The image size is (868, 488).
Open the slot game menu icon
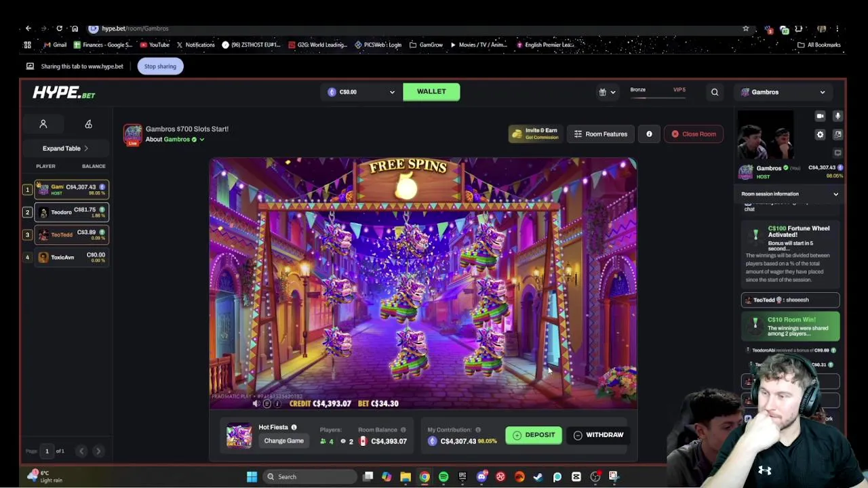[267, 404]
